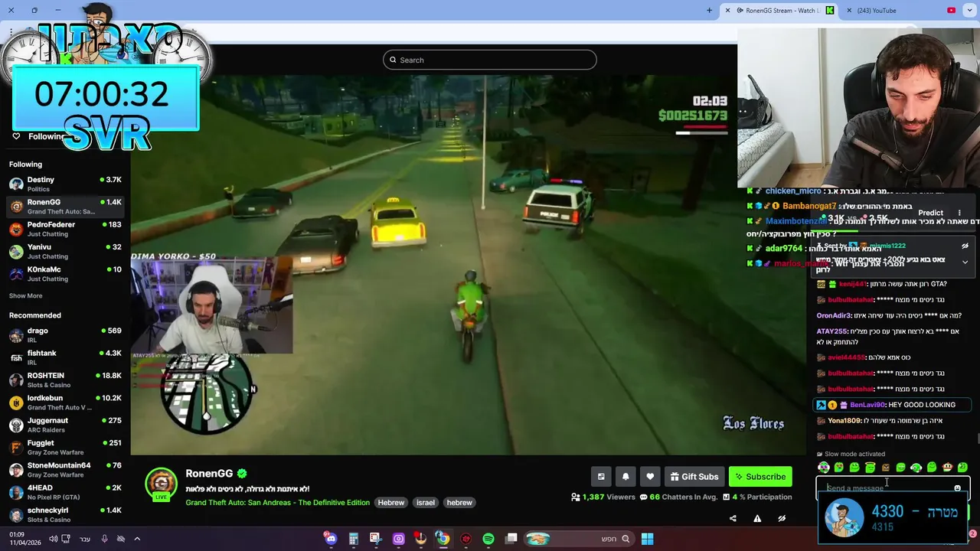Open a new browser tab with plus
Image resolution: width=980 pixels, height=551 pixels.
[x=709, y=11]
